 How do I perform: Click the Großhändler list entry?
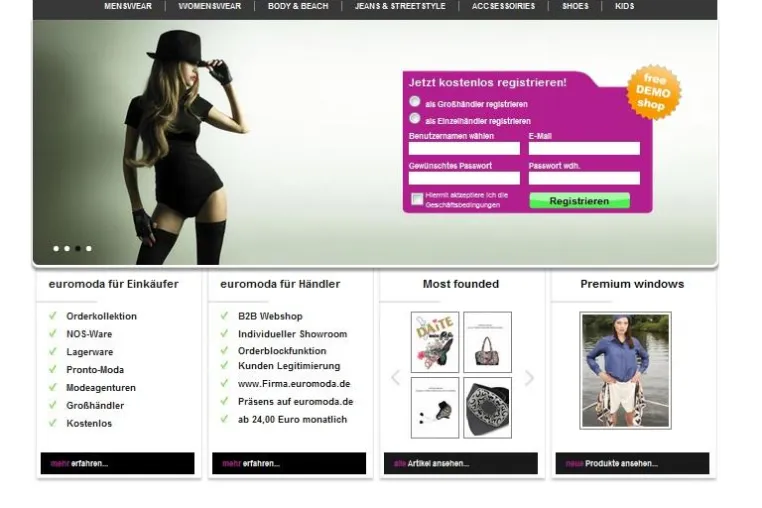[95, 405]
